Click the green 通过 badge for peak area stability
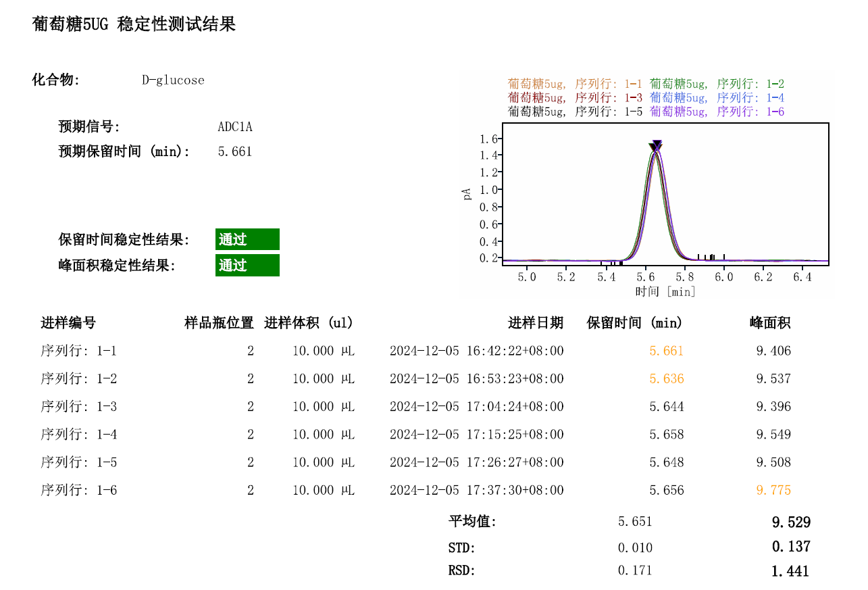Image resolution: width=868 pixels, height=590 pixels. [247, 265]
